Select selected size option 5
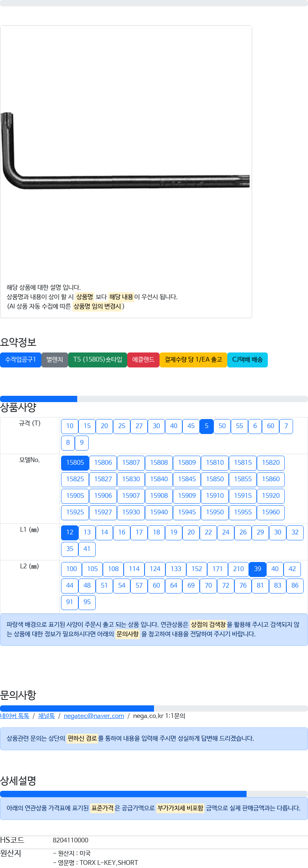 coord(206,426)
